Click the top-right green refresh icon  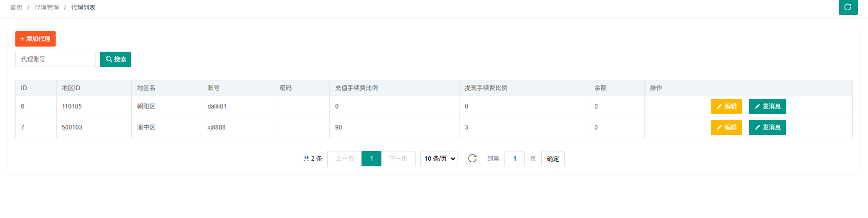(x=848, y=7)
